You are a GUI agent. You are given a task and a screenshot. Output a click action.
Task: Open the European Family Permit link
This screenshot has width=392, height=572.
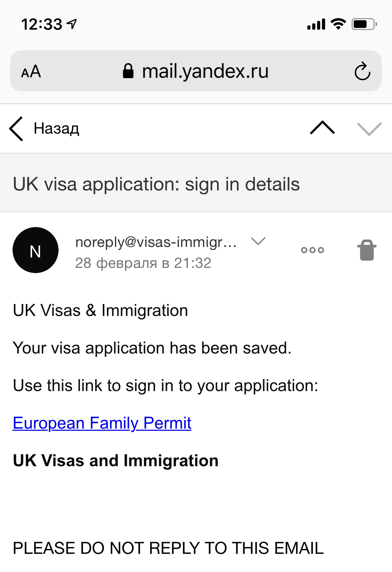[102, 423]
